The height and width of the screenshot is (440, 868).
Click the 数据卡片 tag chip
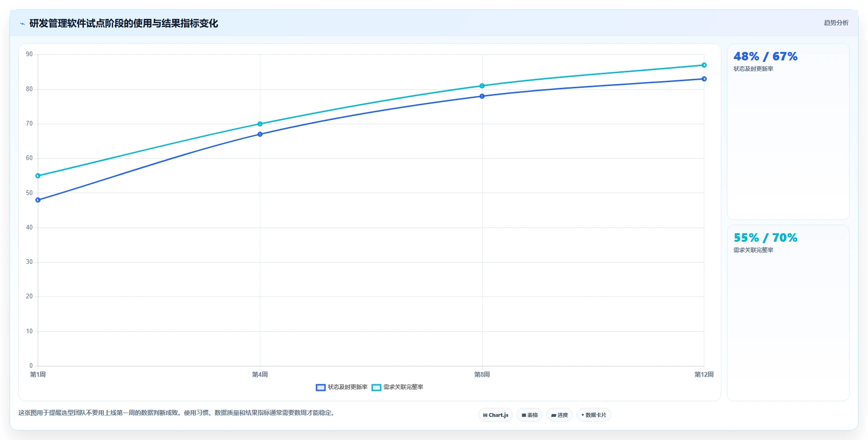click(594, 415)
